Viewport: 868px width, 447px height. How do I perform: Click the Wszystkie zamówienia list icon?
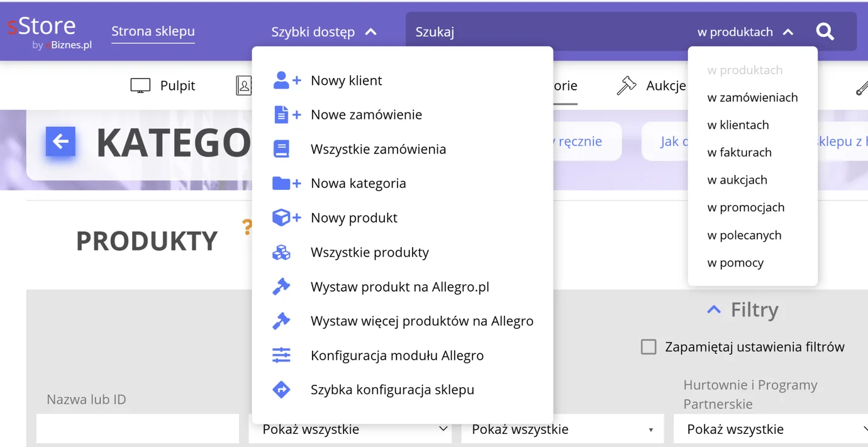point(281,149)
